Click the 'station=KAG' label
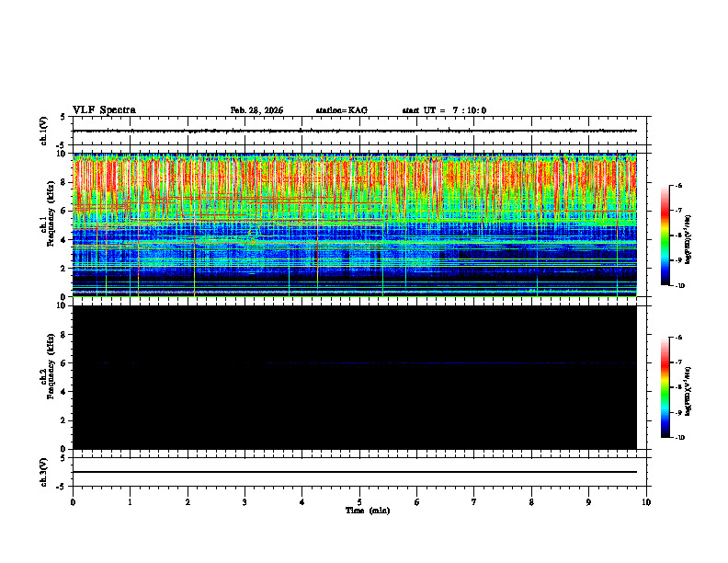 click(342, 110)
